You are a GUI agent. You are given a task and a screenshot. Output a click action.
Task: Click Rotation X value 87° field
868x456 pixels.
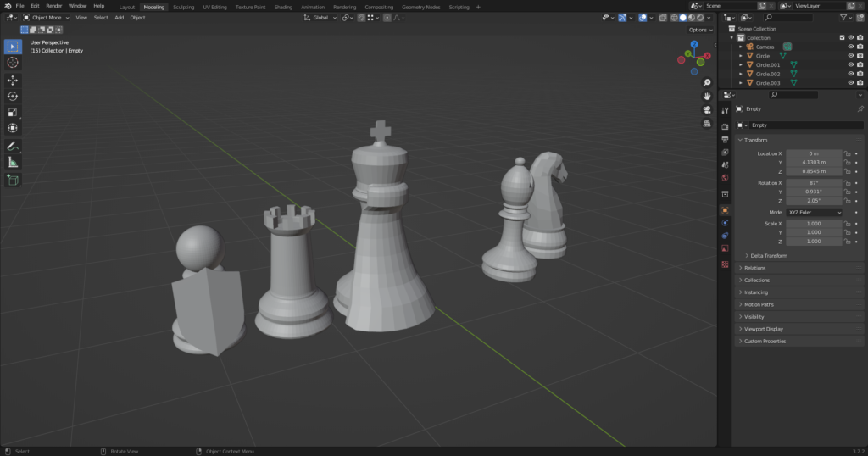click(x=814, y=182)
